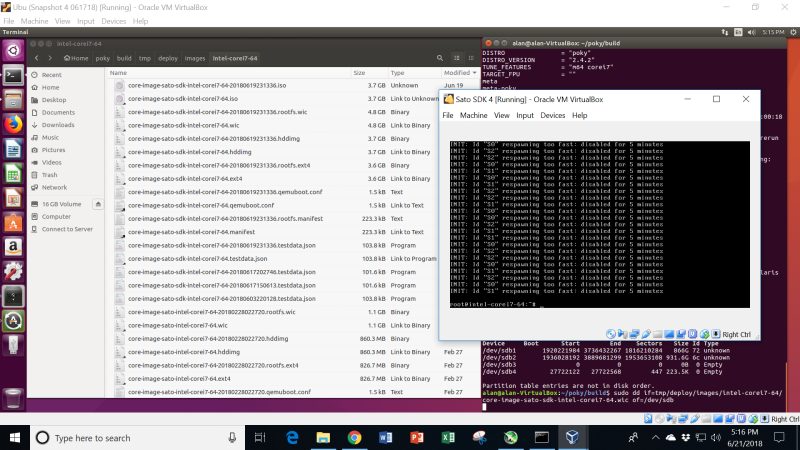Open Word from Windows taskbar
This screenshot has width=800, height=450.
pyautogui.click(x=386, y=438)
